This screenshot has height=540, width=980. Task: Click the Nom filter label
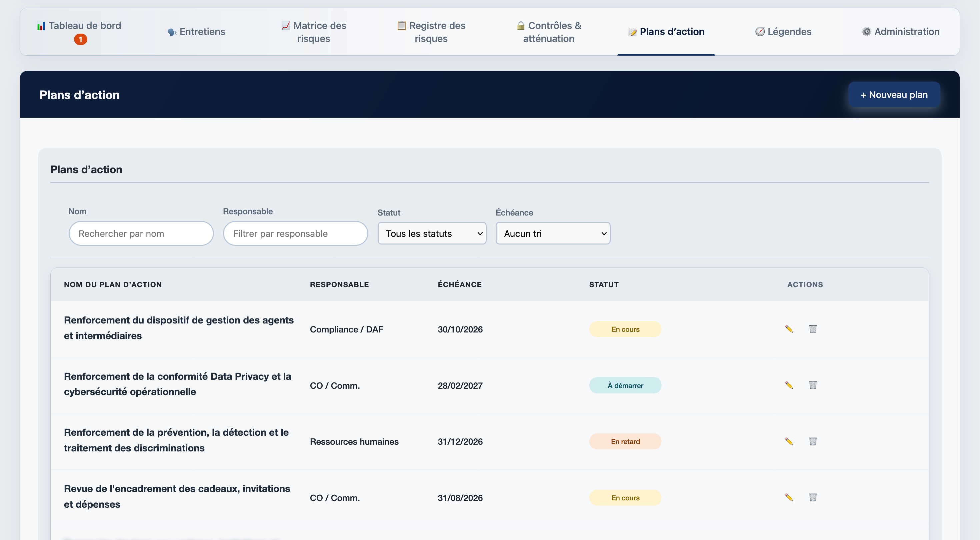pos(77,212)
